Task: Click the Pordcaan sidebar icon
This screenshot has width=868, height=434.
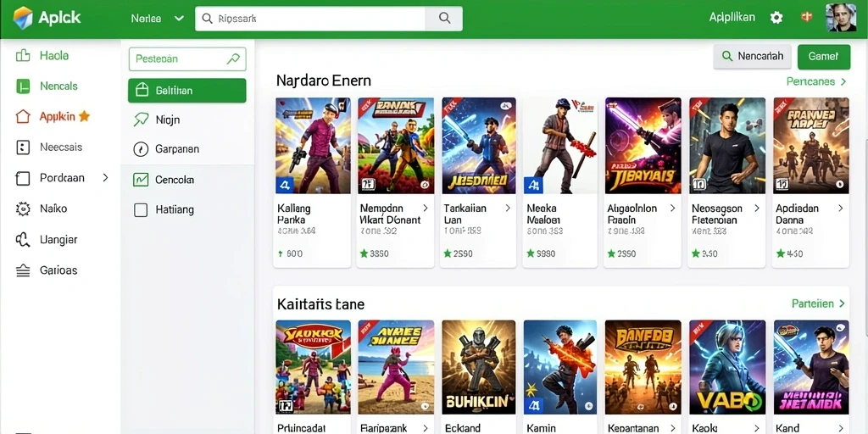Action: point(23,178)
